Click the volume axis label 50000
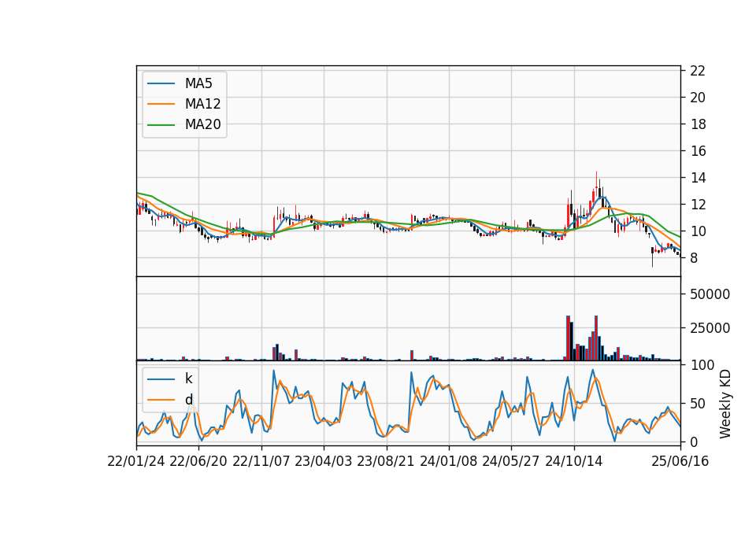Image resolution: width=756 pixels, height=543 pixels. [710, 294]
